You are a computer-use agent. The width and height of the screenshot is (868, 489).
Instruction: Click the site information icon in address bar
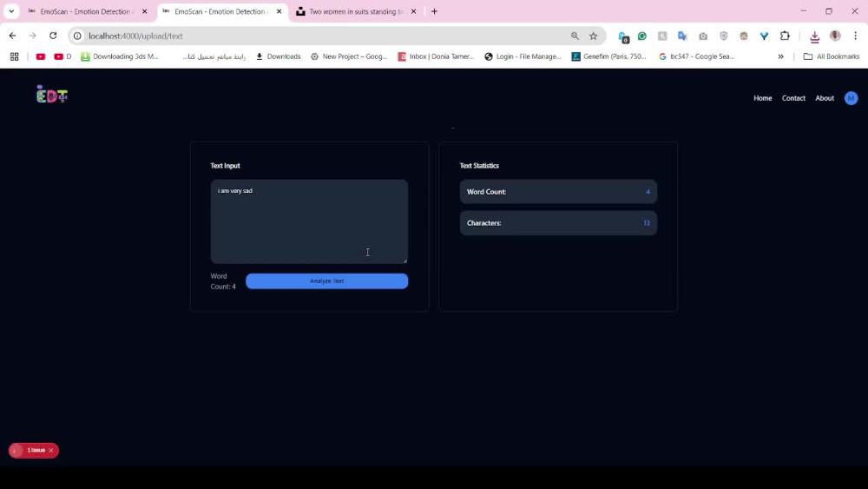point(77,36)
